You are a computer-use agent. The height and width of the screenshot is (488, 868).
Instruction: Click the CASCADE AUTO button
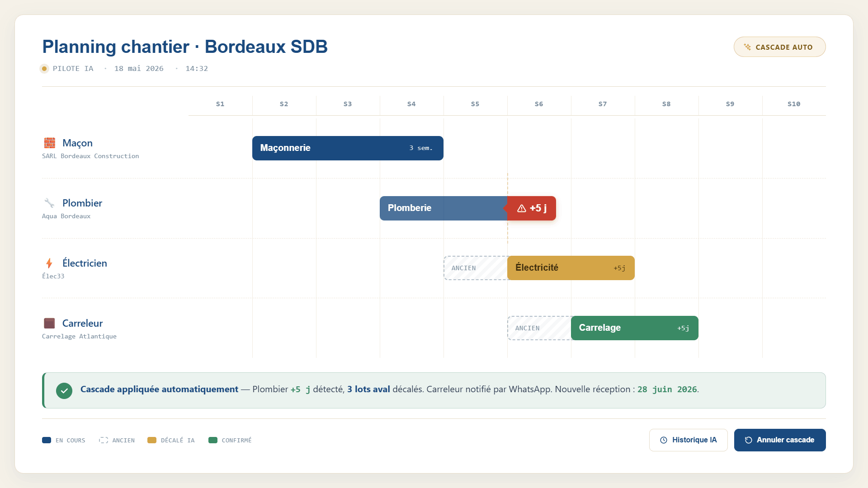click(779, 47)
